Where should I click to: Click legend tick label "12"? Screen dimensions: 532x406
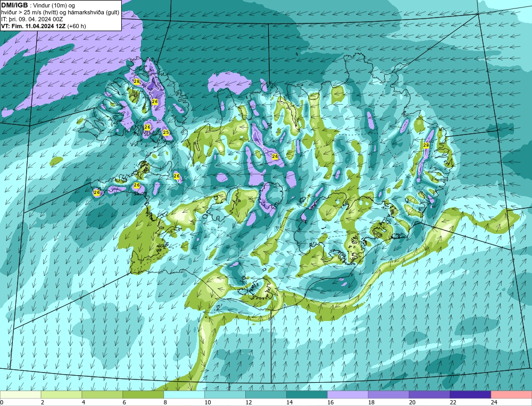(x=248, y=402)
